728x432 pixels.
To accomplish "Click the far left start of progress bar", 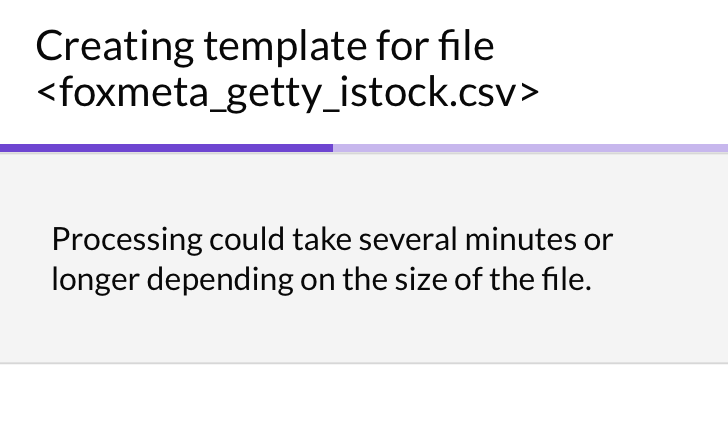I will (x=3, y=148).
